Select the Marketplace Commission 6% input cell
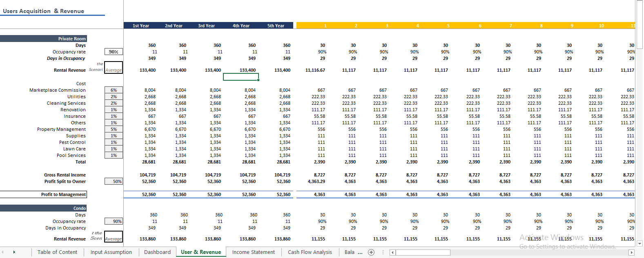644x258 pixels. click(x=114, y=90)
